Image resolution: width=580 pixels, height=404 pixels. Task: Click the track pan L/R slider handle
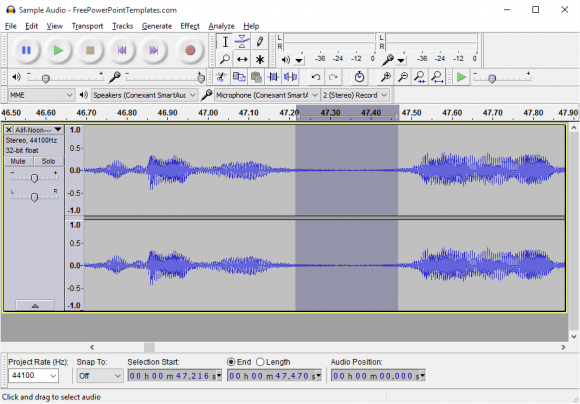[x=34, y=197]
